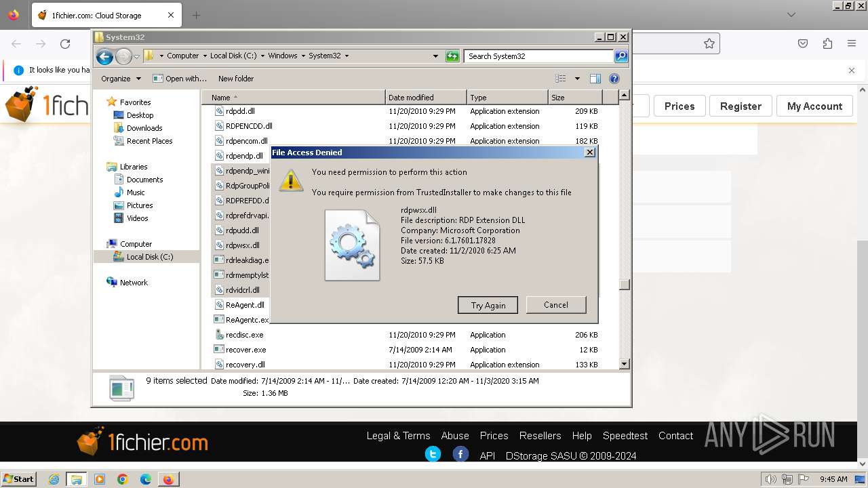This screenshot has width=868, height=488.
Task: Sort by Date modified column header
Action: click(426, 98)
